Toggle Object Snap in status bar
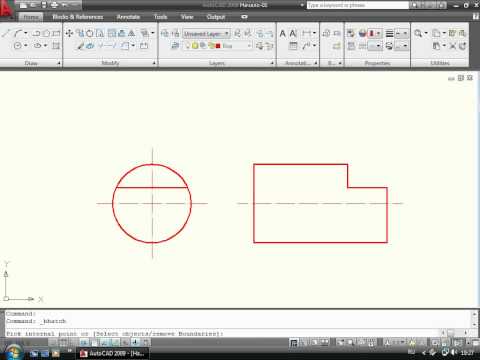This screenshot has width=480, height=360. tap(94, 342)
